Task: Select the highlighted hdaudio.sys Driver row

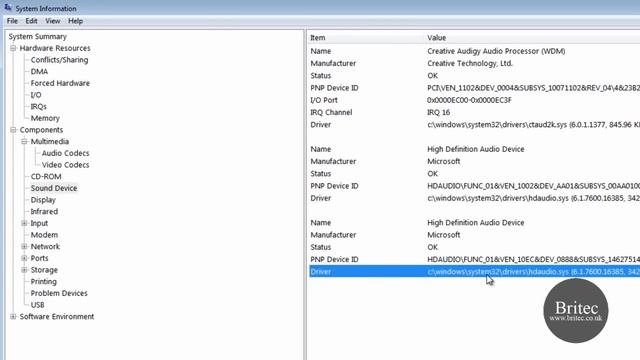Action: coord(474,271)
